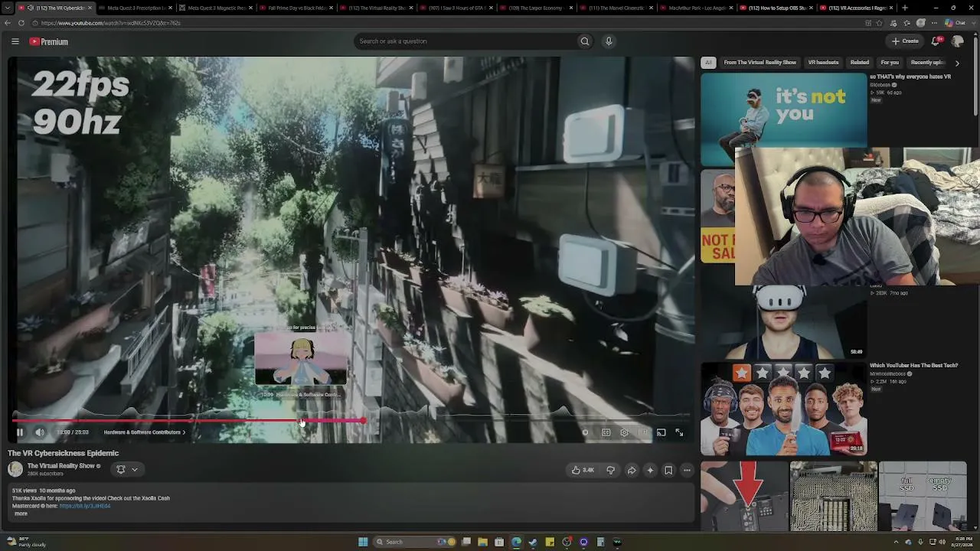Open the Windows Start menu
The image size is (980, 551).
coord(363,542)
